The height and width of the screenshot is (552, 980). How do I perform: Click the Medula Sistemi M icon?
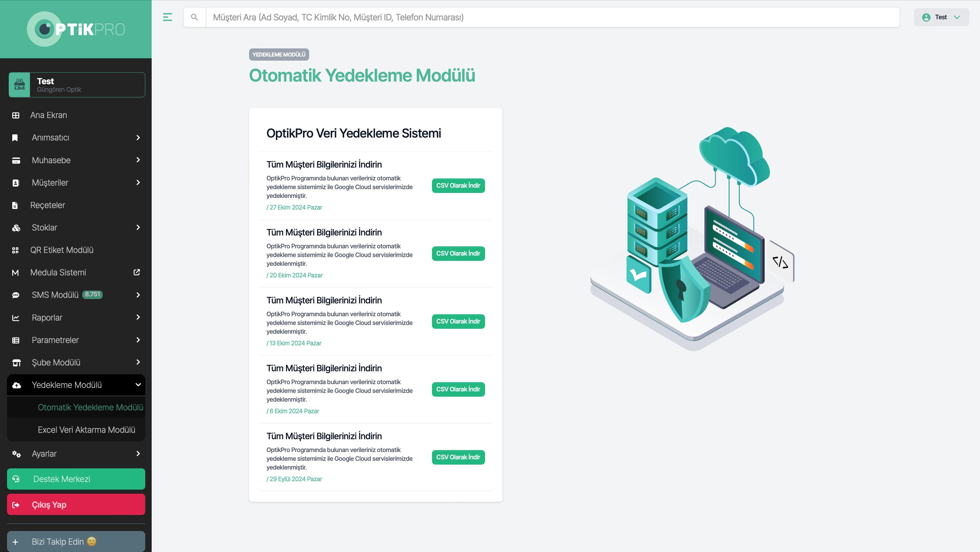(x=15, y=273)
